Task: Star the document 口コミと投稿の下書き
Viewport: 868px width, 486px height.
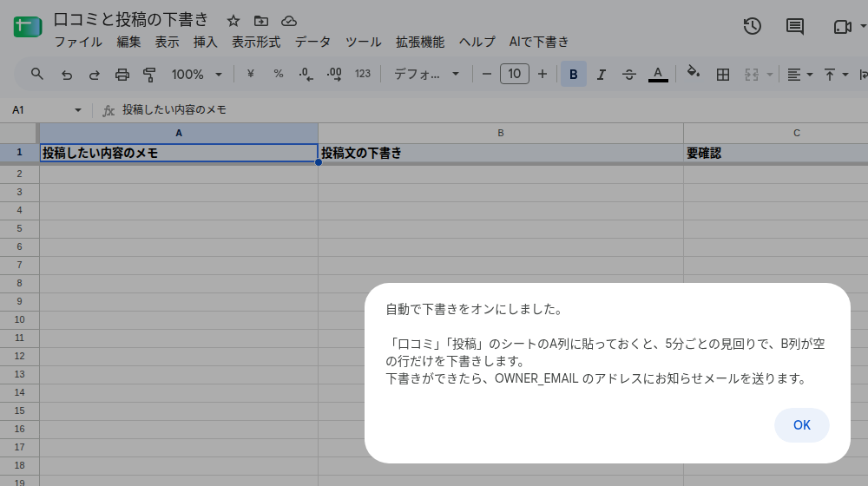Action: click(x=233, y=21)
